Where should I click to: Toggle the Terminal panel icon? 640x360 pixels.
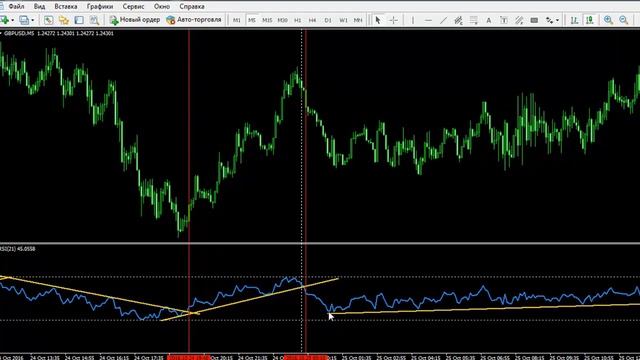coord(79,20)
